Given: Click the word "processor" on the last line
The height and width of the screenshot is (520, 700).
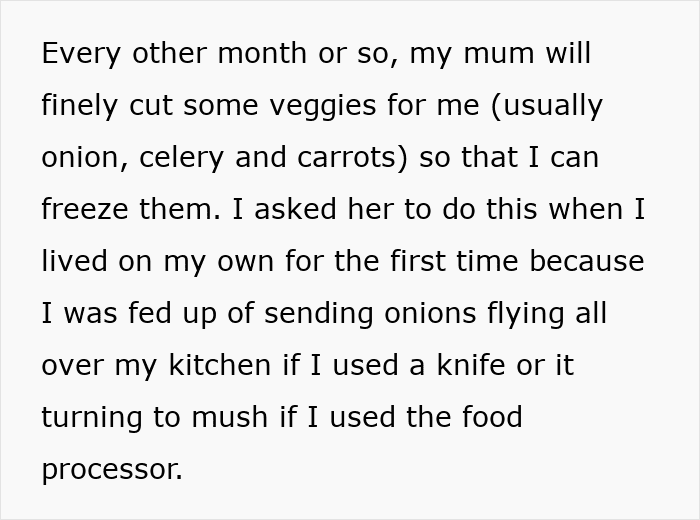Looking at the screenshot, I should (x=111, y=470).
